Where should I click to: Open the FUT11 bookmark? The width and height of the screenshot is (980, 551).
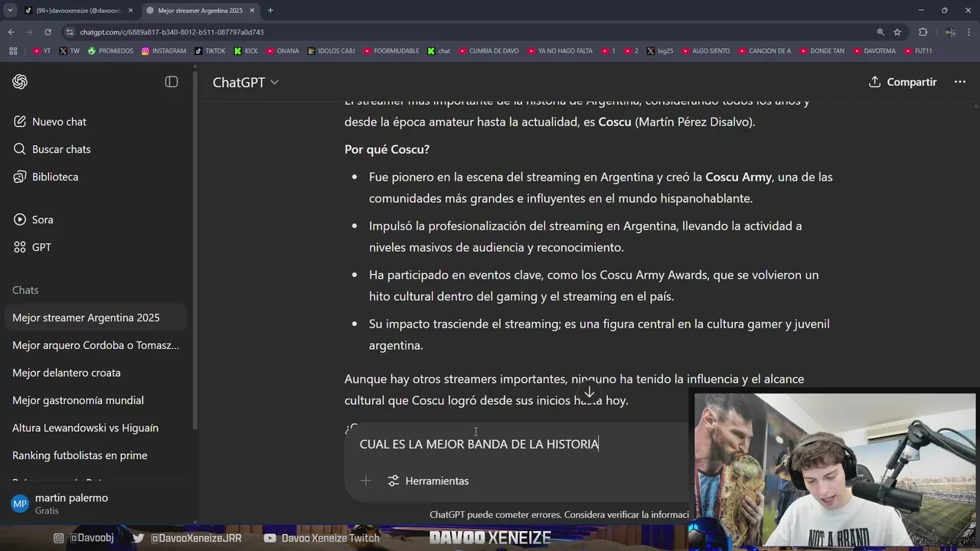click(918, 51)
